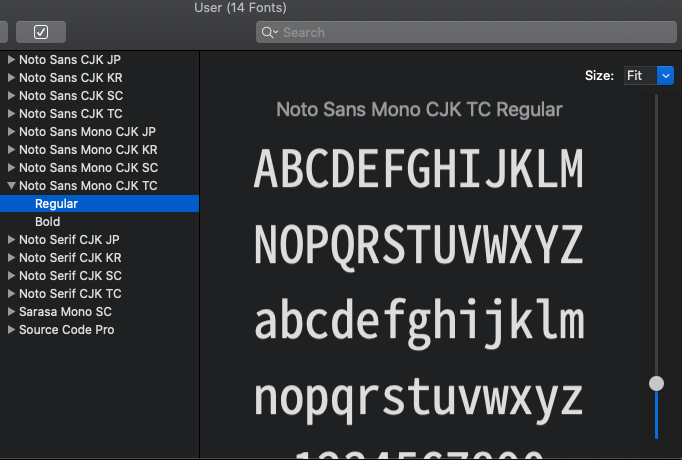Select Noto Sans CJK SC font
The height and width of the screenshot is (460, 682).
click(x=70, y=95)
